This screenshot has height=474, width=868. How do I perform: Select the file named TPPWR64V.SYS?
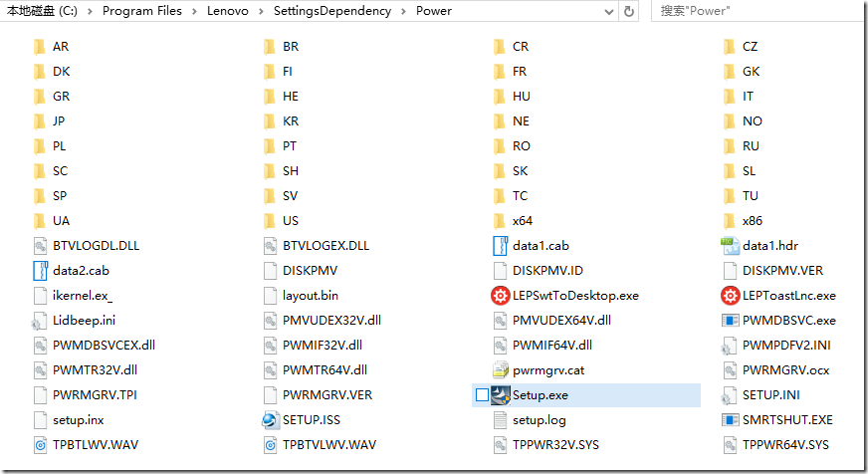785,445
